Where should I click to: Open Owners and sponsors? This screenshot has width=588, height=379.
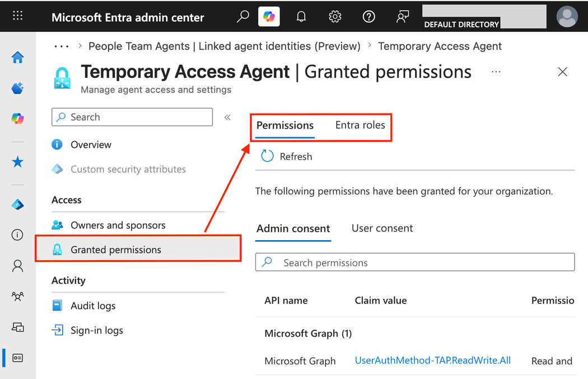[x=118, y=225]
